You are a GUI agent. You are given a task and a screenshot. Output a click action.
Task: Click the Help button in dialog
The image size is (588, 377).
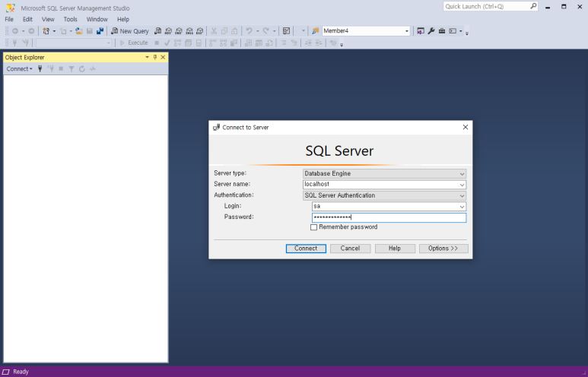point(395,249)
